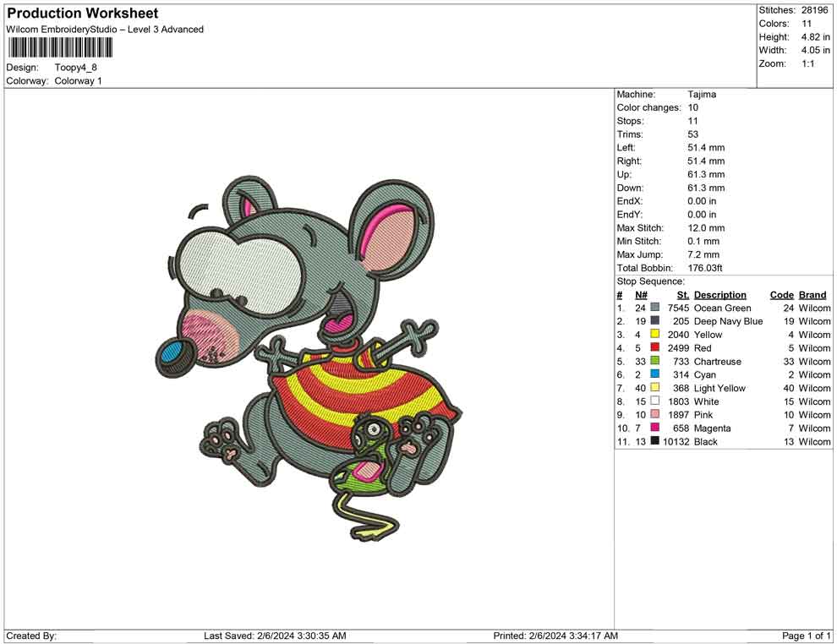Click 'Wilcom EmbroideryStudio – Level 3 Advanced' text
The width and height of the screenshot is (837, 644).
pyautogui.click(x=105, y=30)
